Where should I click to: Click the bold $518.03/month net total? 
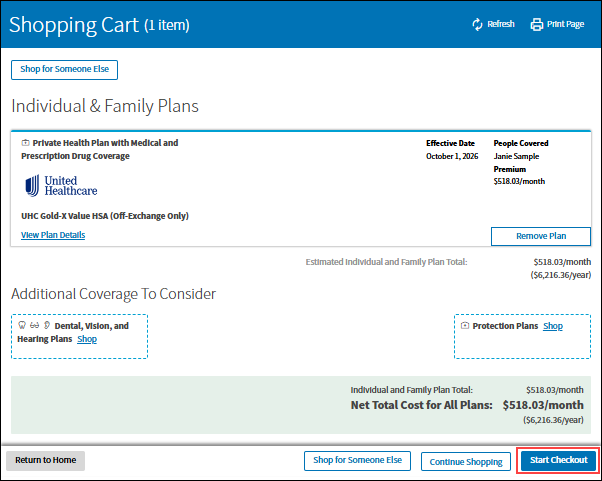coord(543,405)
